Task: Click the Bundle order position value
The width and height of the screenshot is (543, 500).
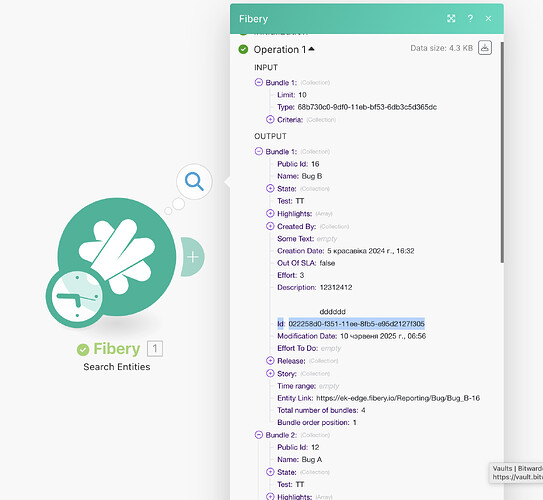Action: pos(355,422)
